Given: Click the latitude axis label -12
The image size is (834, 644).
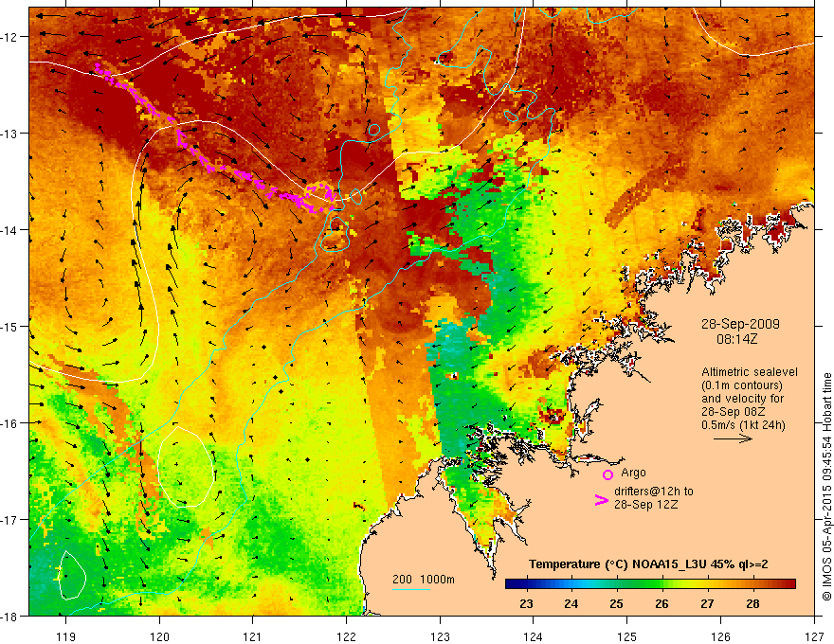Looking at the screenshot, I should [x=10, y=36].
